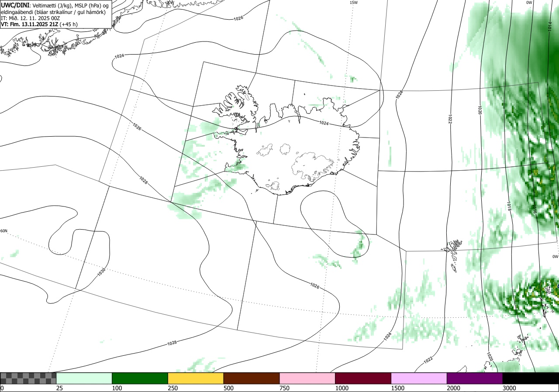Image resolution: width=559 pixels, height=392 pixels.
Task: Click the 1014 isobar label
Action: [550, 27]
